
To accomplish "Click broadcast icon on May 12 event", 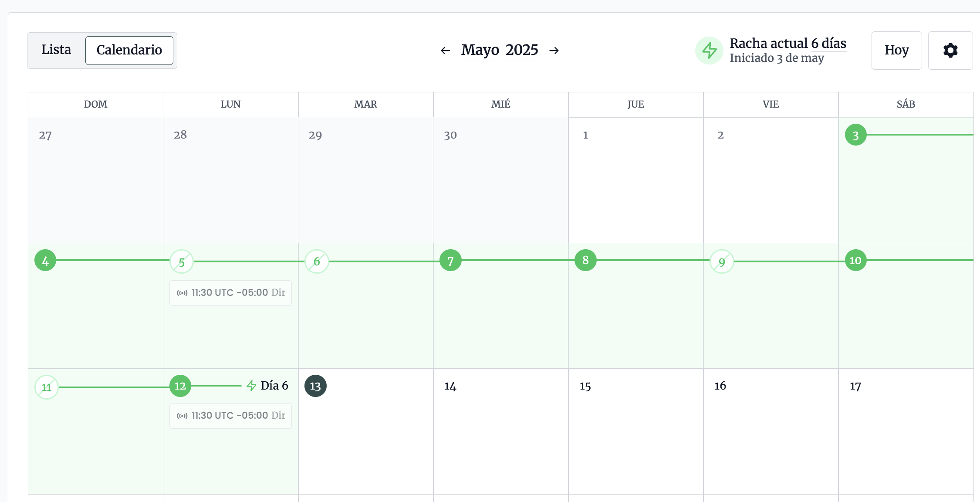I will 182,416.
